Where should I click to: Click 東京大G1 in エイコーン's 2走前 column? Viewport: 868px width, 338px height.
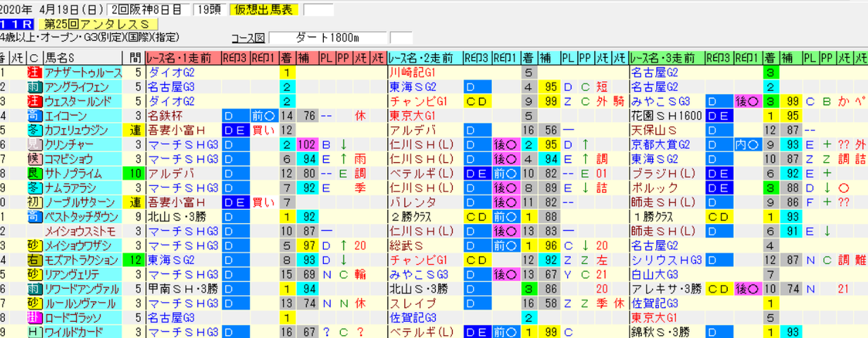point(412,115)
